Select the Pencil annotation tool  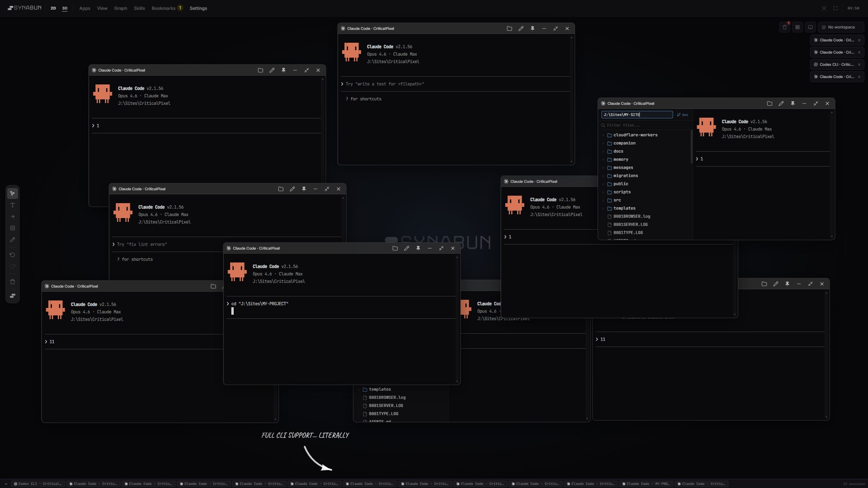tap(13, 239)
